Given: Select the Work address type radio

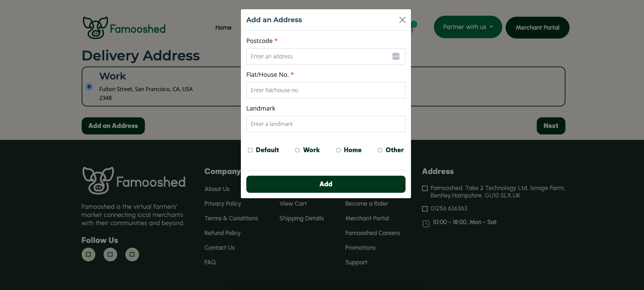Looking at the screenshot, I should [298, 150].
